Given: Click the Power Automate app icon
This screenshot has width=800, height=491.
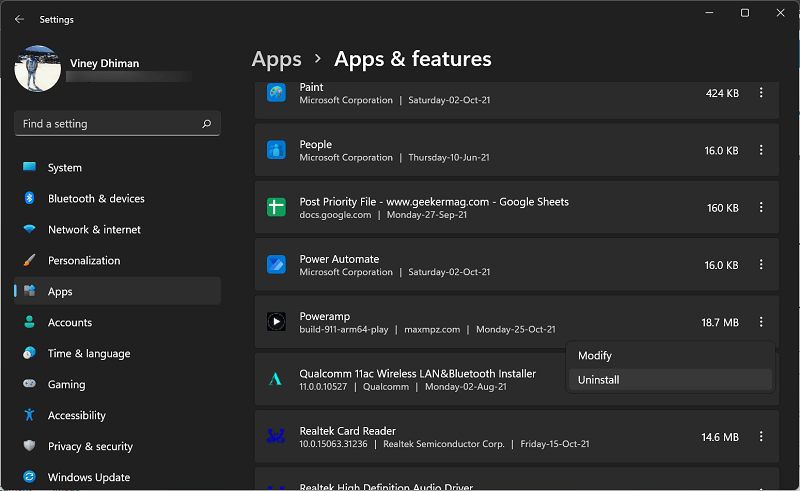Looking at the screenshot, I should 276,264.
